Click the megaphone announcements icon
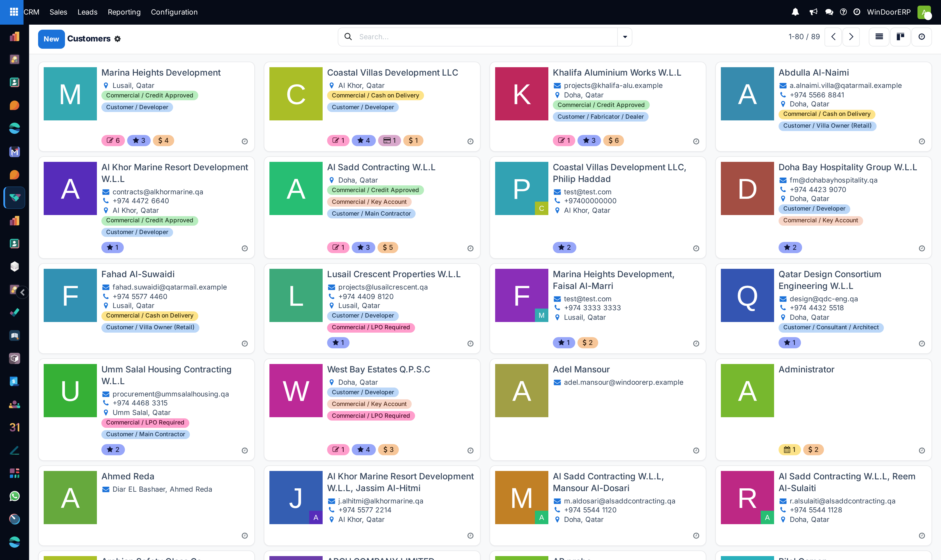941x560 pixels. pos(813,12)
